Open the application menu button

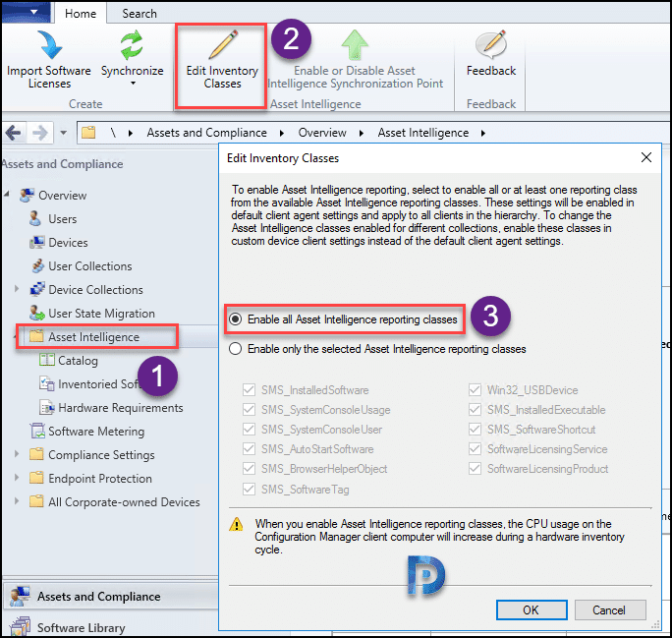26,12
